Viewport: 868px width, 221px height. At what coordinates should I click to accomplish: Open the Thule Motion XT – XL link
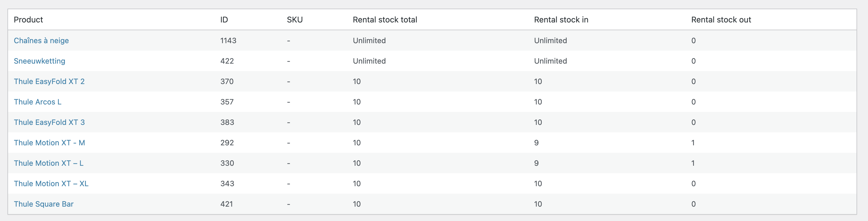click(x=51, y=184)
